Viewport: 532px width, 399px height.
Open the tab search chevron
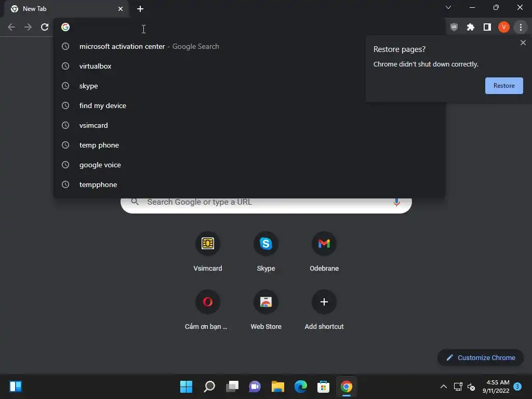(448, 7)
